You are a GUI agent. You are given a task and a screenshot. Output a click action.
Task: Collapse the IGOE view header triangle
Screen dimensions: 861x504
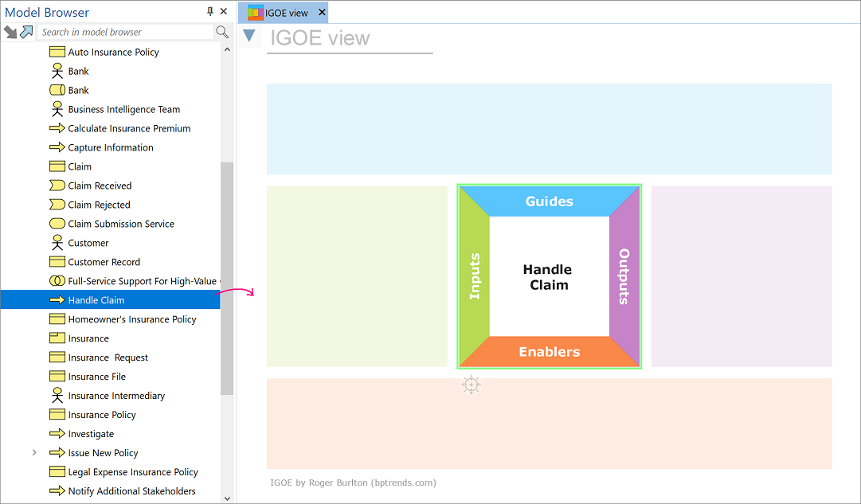pyautogui.click(x=249, y=36)
